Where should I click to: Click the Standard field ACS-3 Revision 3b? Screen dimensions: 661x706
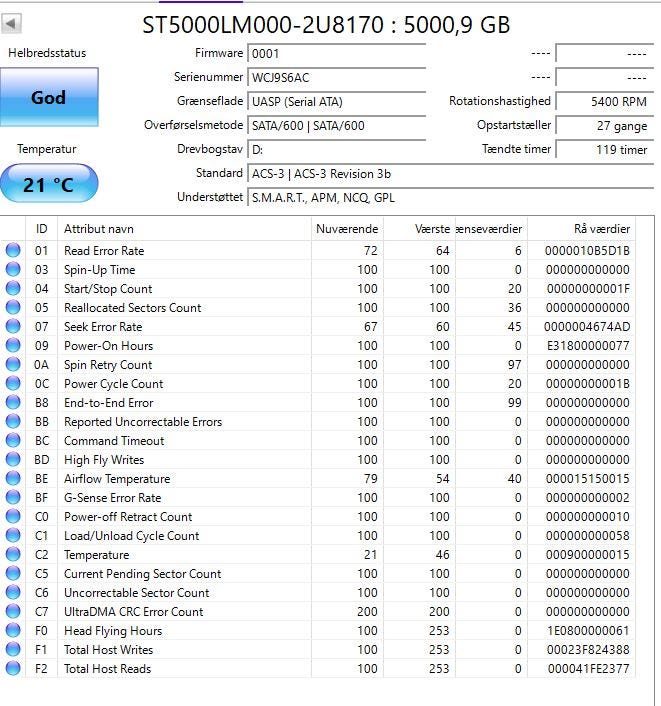click(450, 174)
